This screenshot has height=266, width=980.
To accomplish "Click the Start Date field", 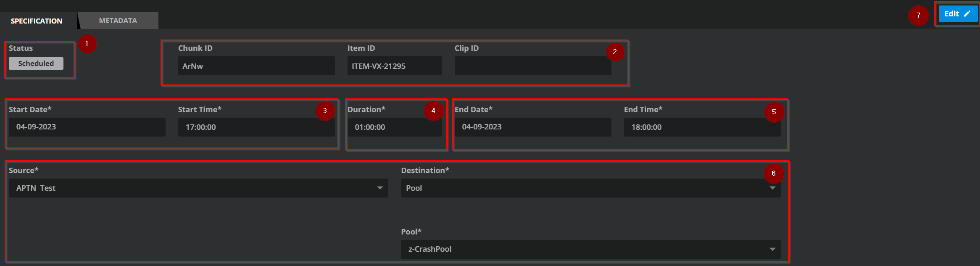I will pos(87,127).
